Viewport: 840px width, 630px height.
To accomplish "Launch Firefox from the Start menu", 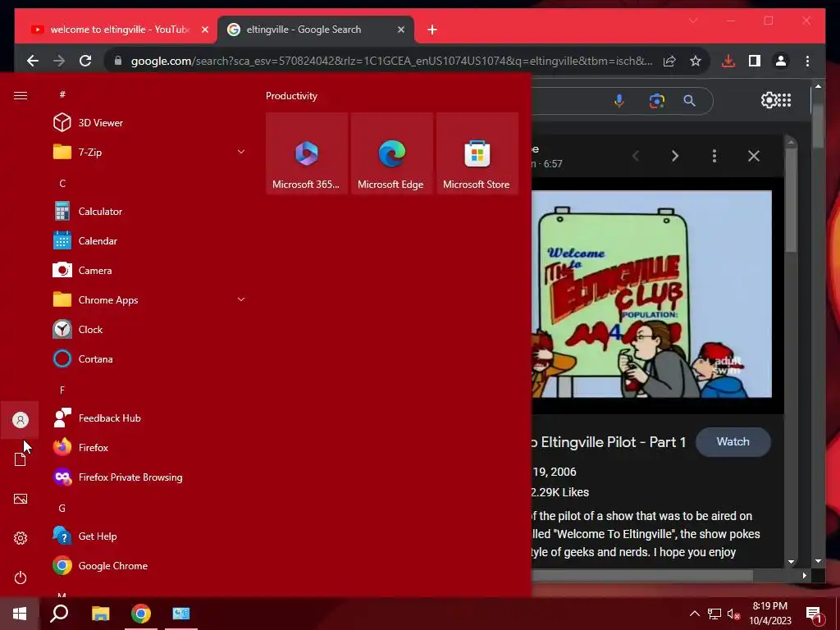I will (150, 447).
